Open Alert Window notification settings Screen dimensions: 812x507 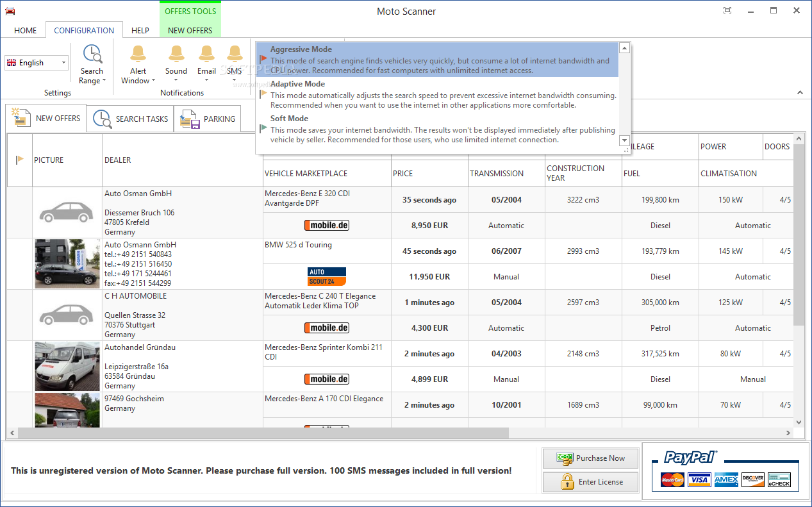tap(138, 64)
